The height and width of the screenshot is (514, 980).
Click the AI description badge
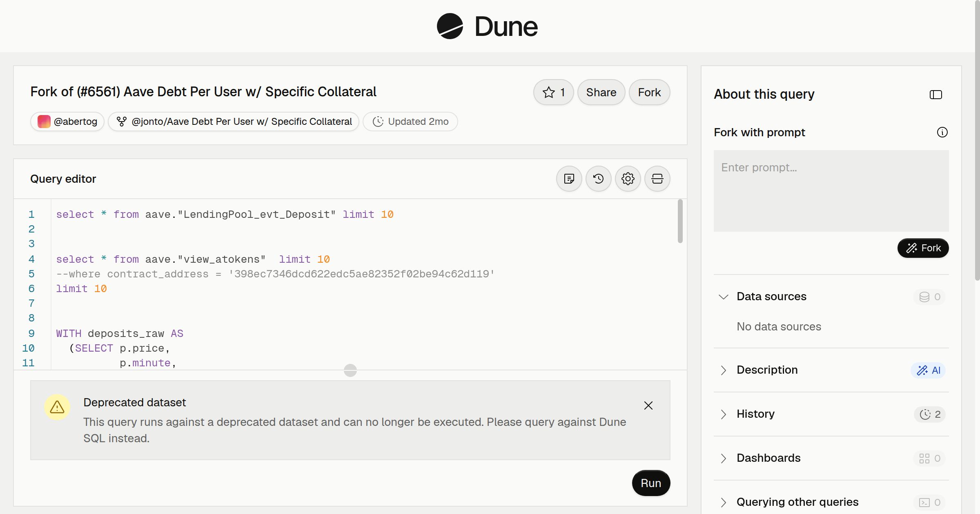928,370
